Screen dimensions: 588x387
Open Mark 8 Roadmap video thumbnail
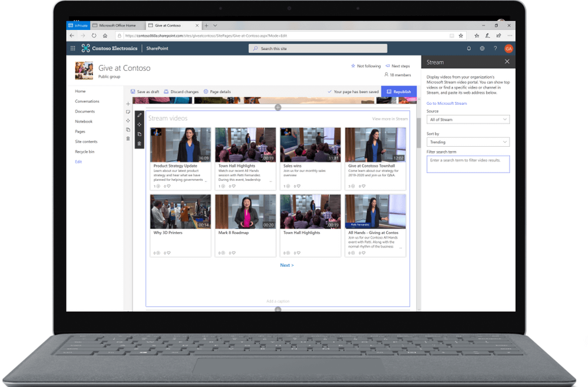tap(245, 211)
